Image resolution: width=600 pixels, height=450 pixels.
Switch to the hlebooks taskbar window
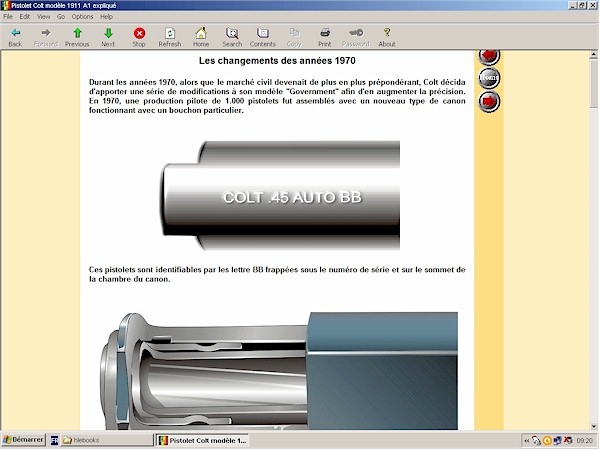(106, 440)
